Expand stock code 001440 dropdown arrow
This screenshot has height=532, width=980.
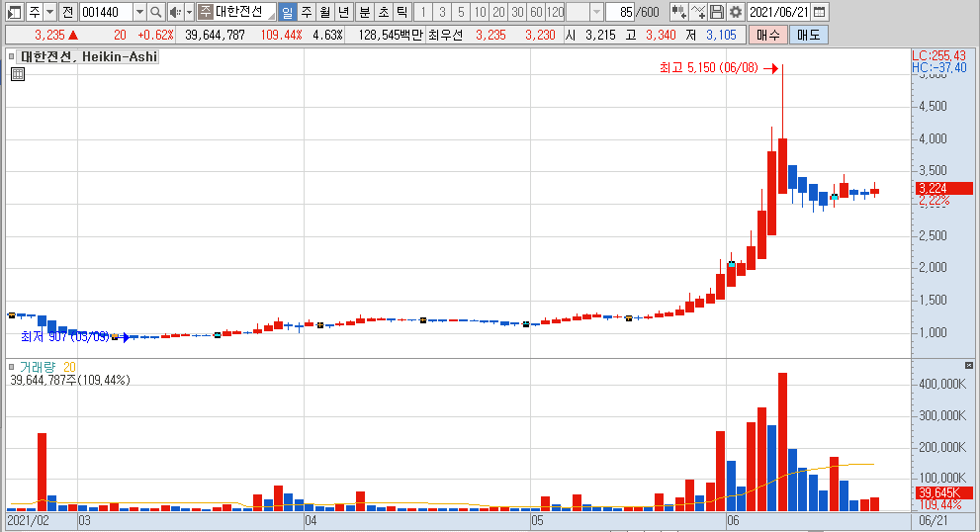[x=140, y=11]
